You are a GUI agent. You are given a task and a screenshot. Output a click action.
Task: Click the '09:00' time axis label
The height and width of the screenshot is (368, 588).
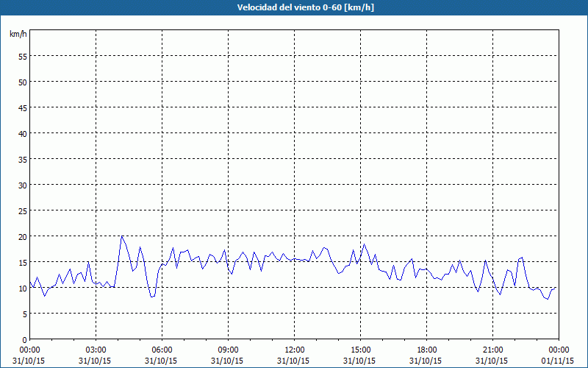[228, 350]
